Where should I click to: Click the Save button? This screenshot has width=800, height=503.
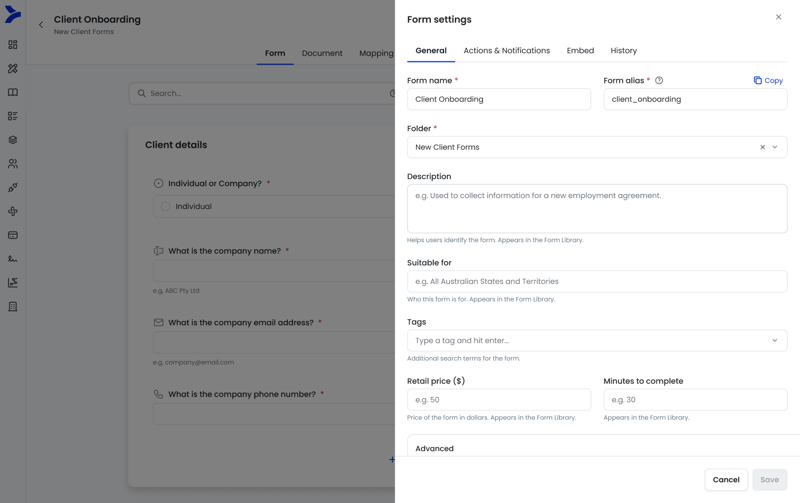click(x=769, y=480)
